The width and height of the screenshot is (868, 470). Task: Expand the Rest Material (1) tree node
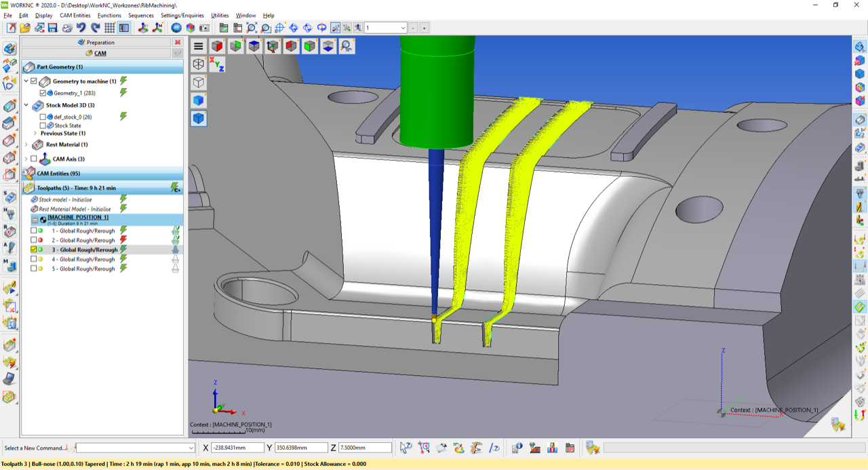click(x=26, y=144)
